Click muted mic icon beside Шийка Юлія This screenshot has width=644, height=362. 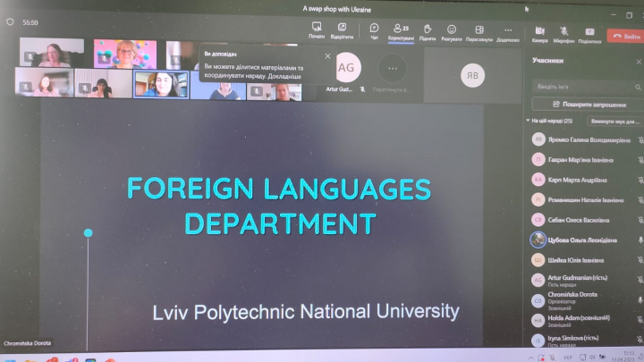click(x=640, y=260)
